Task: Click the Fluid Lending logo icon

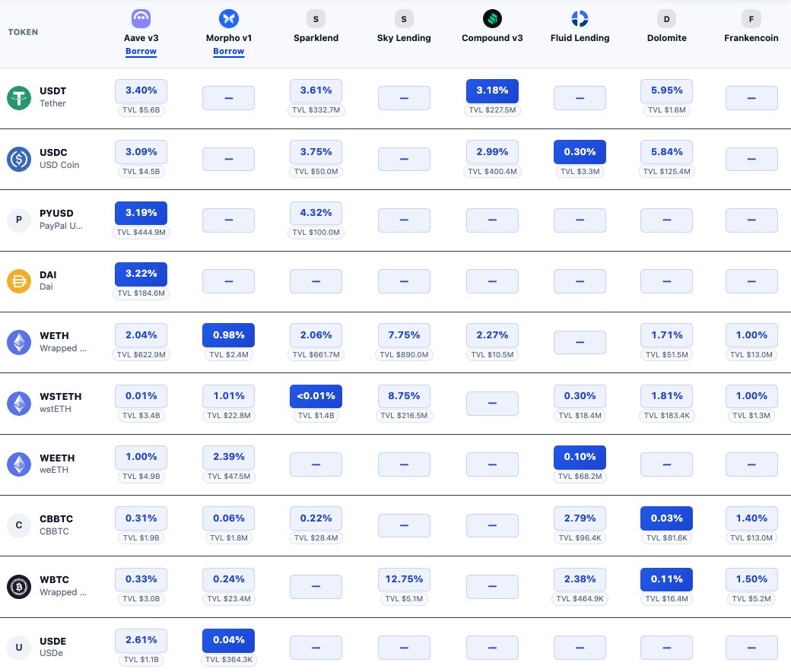Action: 580,19
